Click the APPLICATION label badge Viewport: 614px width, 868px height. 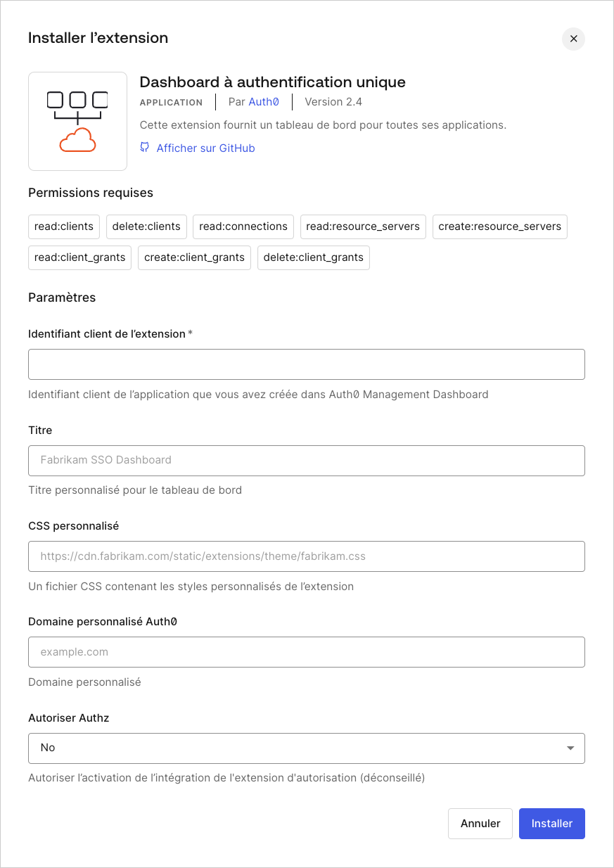pyautogui.click(x=171, y=103)
